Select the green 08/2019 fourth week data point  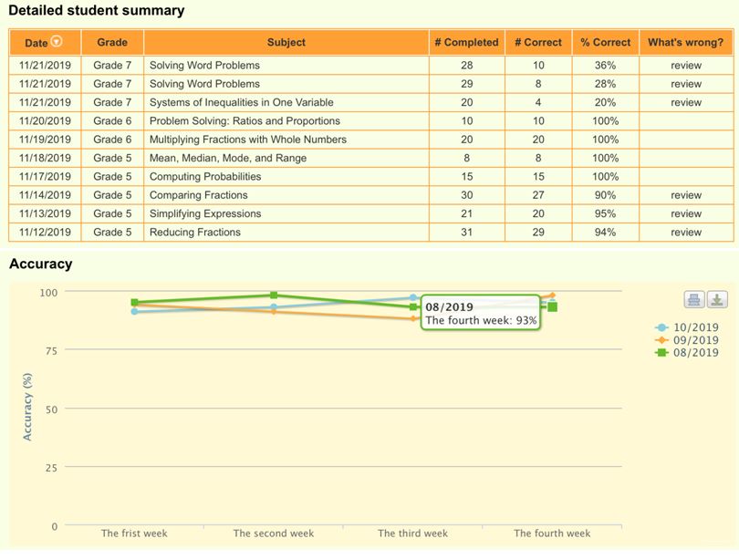coord(552,307)
